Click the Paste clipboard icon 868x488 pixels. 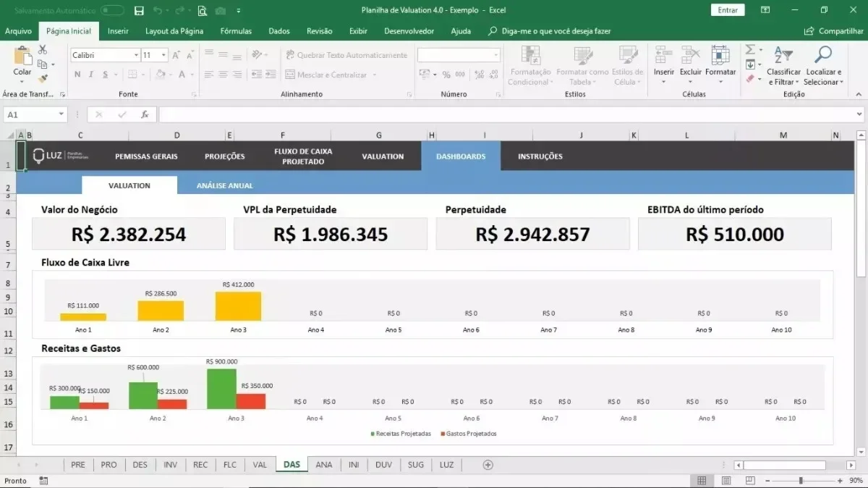point(22,55)
